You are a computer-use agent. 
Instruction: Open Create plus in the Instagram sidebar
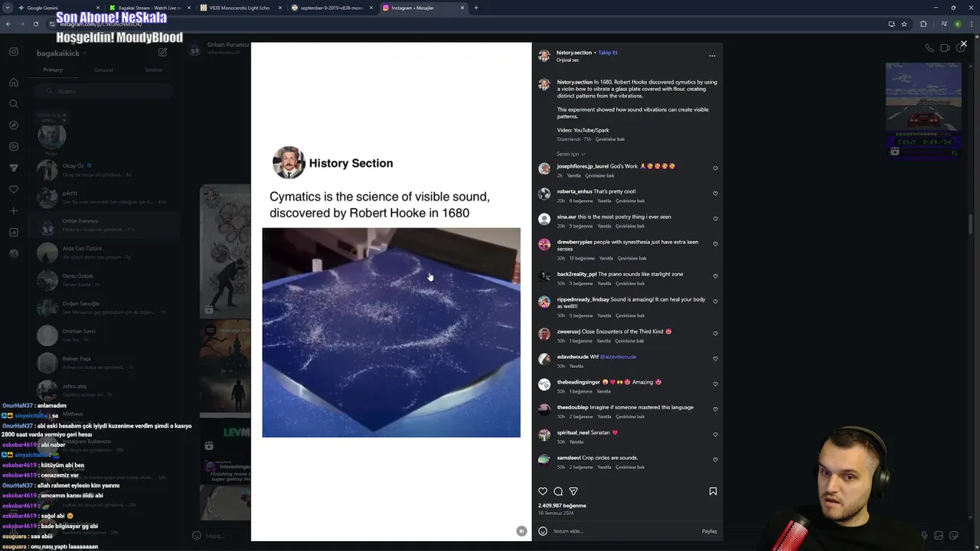click(14, 210)
